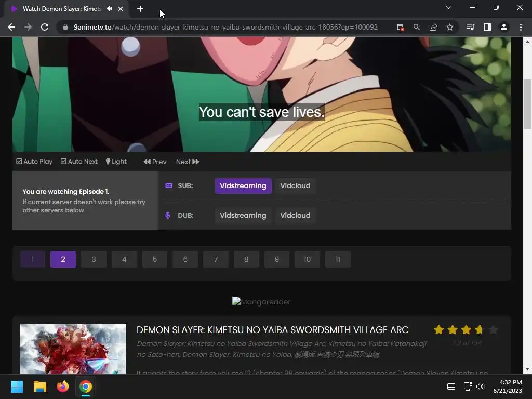
Task: Go to previous episode with Prev
Action: click(155, 162)
